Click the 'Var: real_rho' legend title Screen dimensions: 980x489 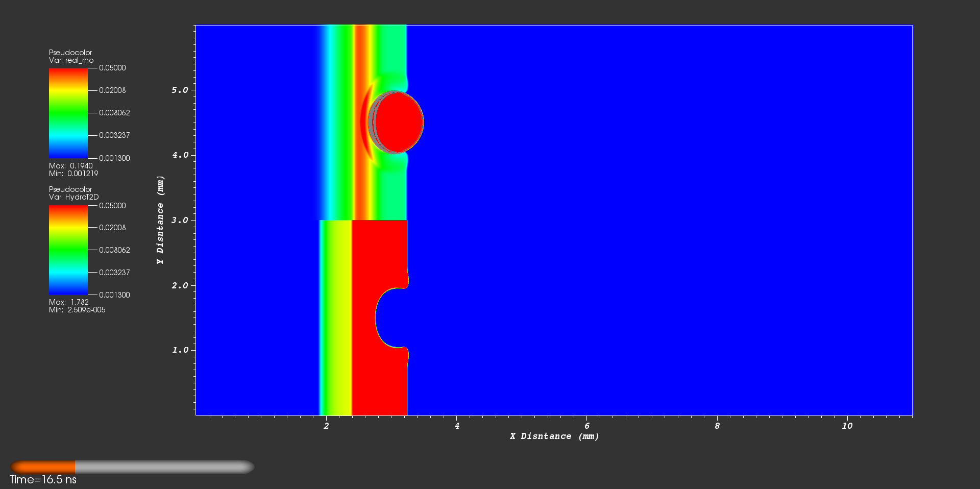71,60
